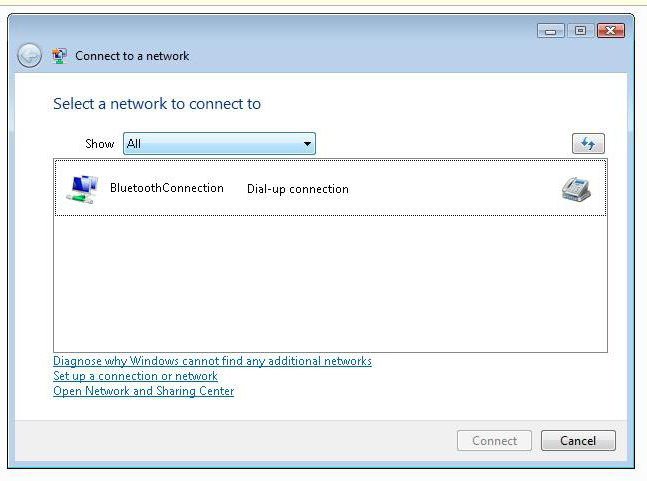
Task: Open Diagnose why Windows cannot find networks link
Action: coord(212,361)
